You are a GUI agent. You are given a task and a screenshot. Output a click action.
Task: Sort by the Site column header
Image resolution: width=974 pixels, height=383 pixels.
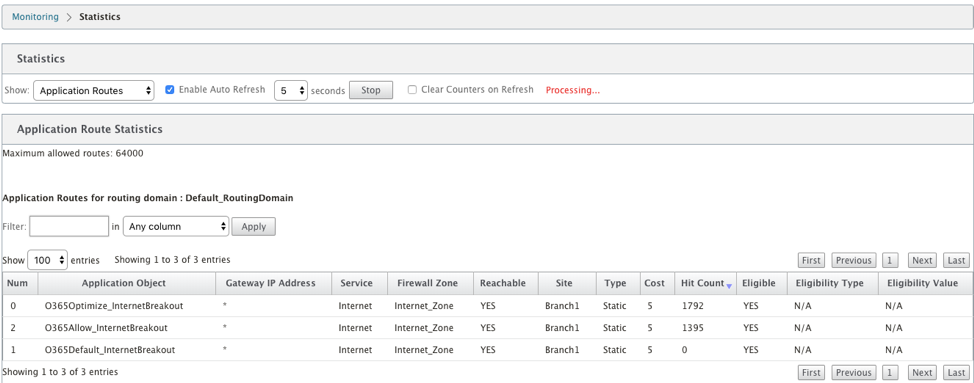pyautogui.click(x=567, y=283)
